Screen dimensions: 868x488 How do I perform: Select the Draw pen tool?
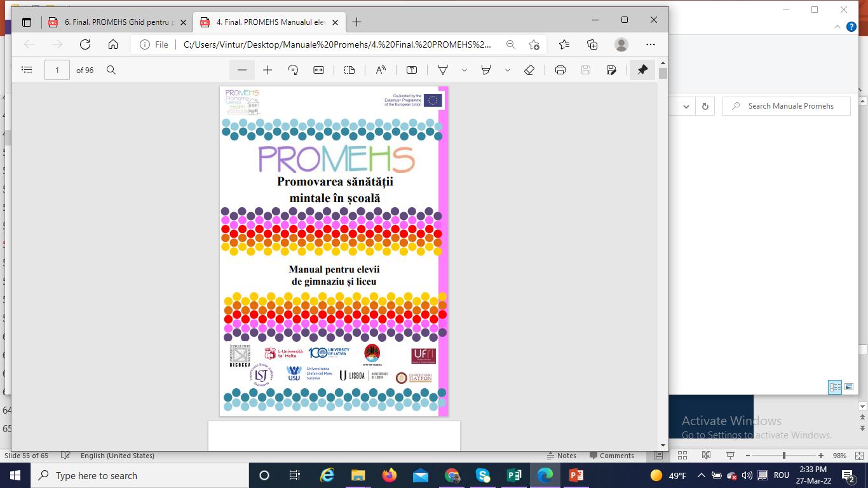[443, 70]
